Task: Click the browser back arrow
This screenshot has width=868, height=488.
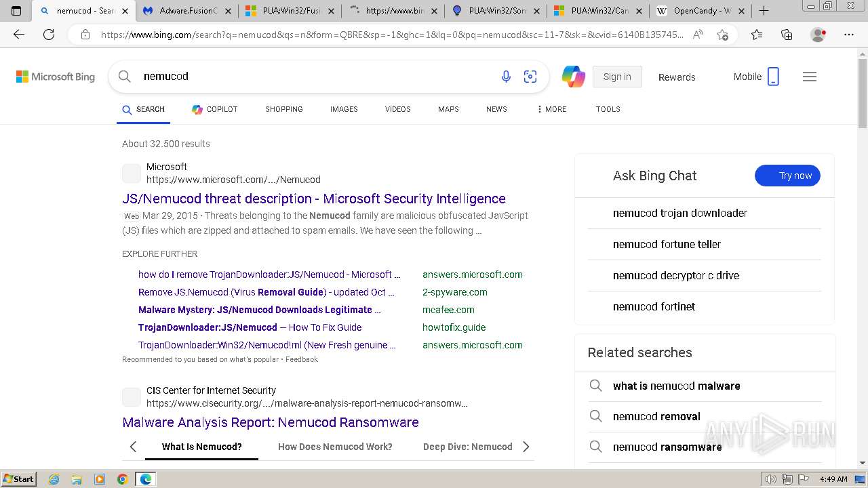Action: (19, 35)
